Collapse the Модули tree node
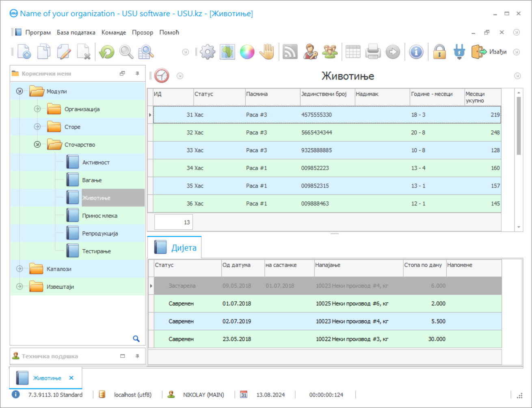 coord(19,91)
